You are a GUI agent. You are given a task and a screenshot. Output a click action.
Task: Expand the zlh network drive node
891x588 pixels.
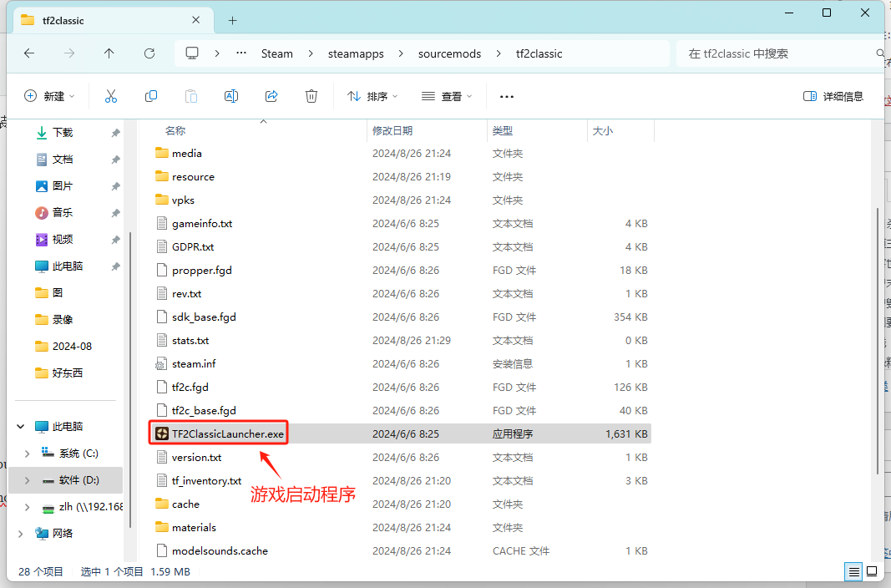pyautogui.click(x=28, y=507)
